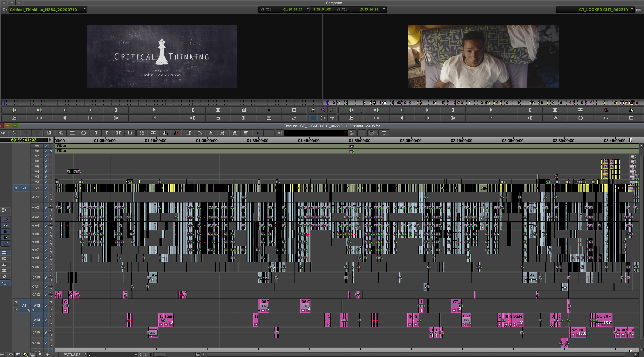The width and height of the screenshot is (644, 357).
Task: Click Copy to Clipboard icon under record monitor
Action: point(555,118)
